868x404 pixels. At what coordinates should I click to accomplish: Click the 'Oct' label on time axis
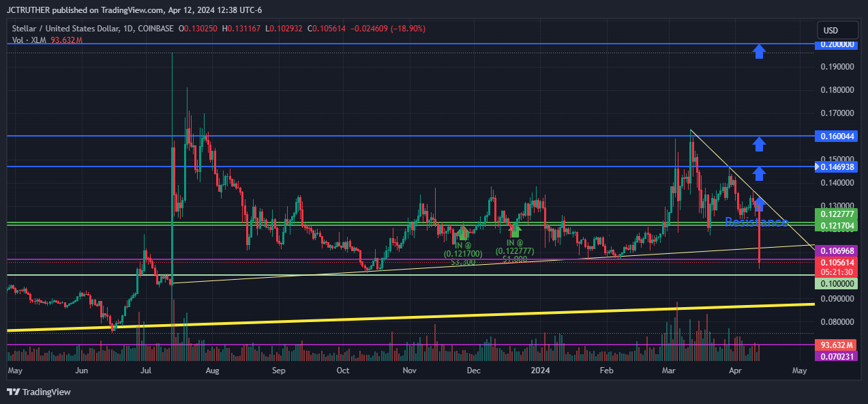coord(343,371)
